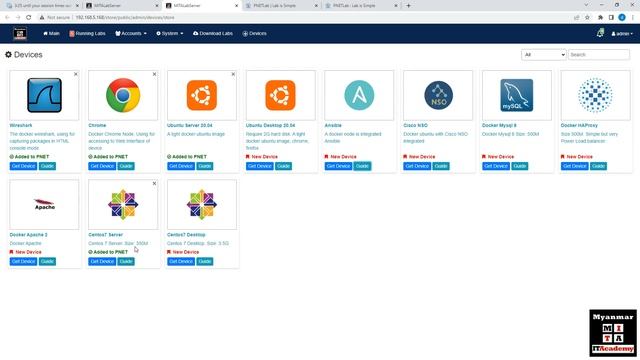
Task: Open the Wireshark shark-fin thumbnail
Action: (x=44, y=95)
